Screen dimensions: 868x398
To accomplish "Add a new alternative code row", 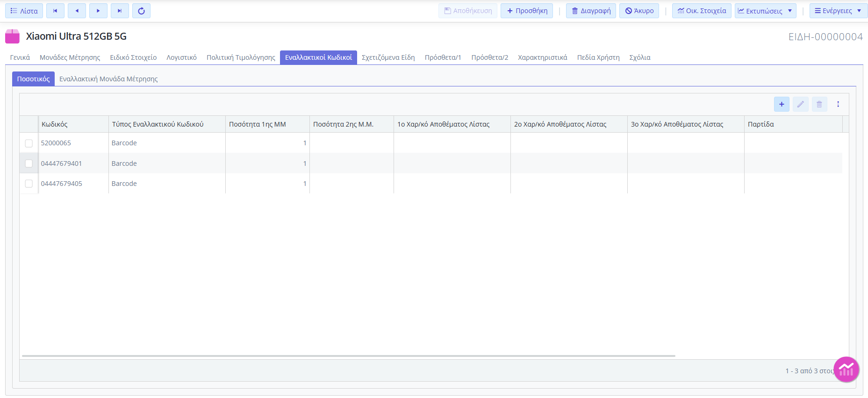I will (x=782, y=104).
